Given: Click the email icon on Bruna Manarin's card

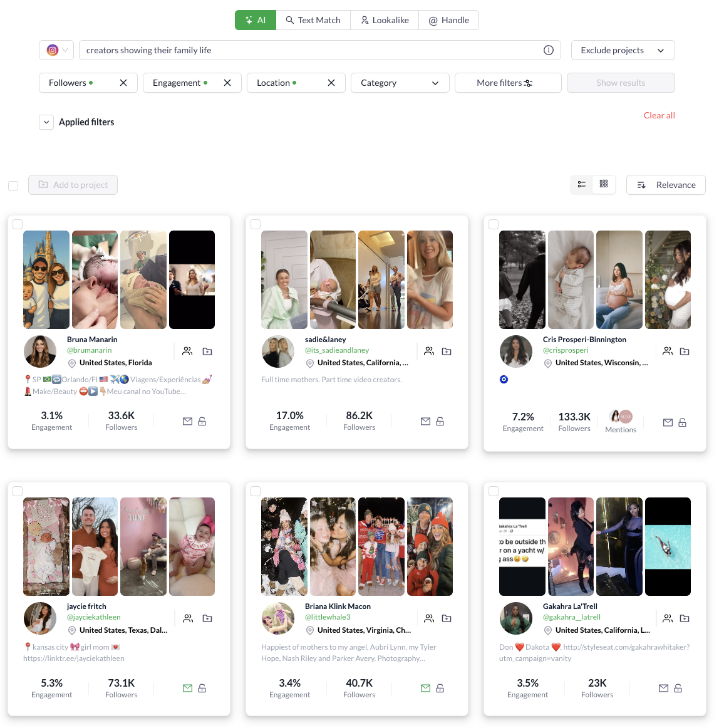Looking at the screenshot, I should tap(187, 422).
